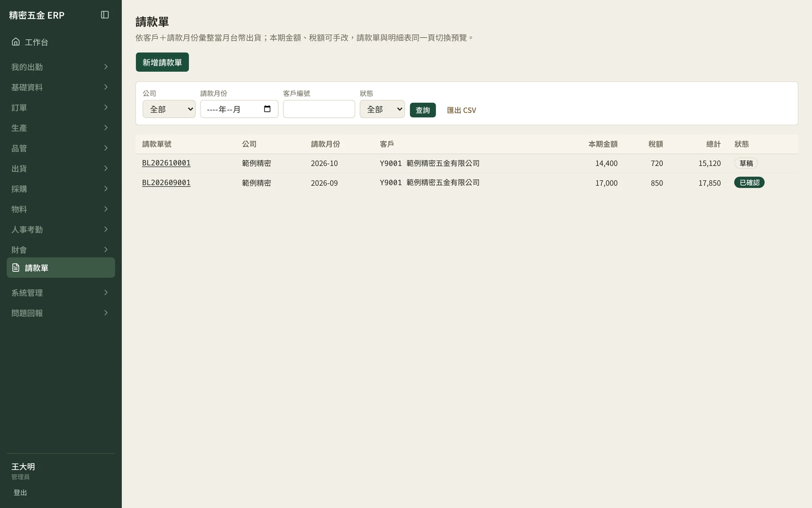The height and width of the screenshot is (508, 812).
Task: Expand the 基礎資料 menu
Action: pos(61,87)
